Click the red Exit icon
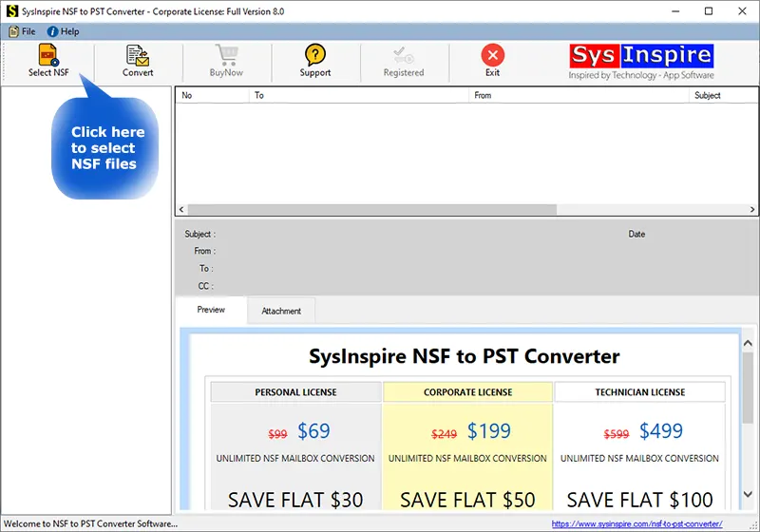The height and width of the screenshot is (532, 760). click(492, 55)
